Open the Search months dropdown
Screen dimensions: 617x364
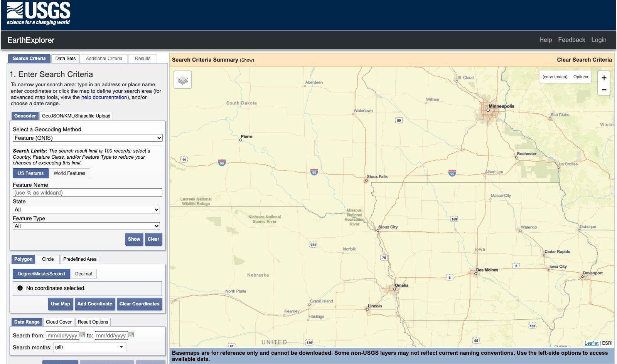[89, 347]
